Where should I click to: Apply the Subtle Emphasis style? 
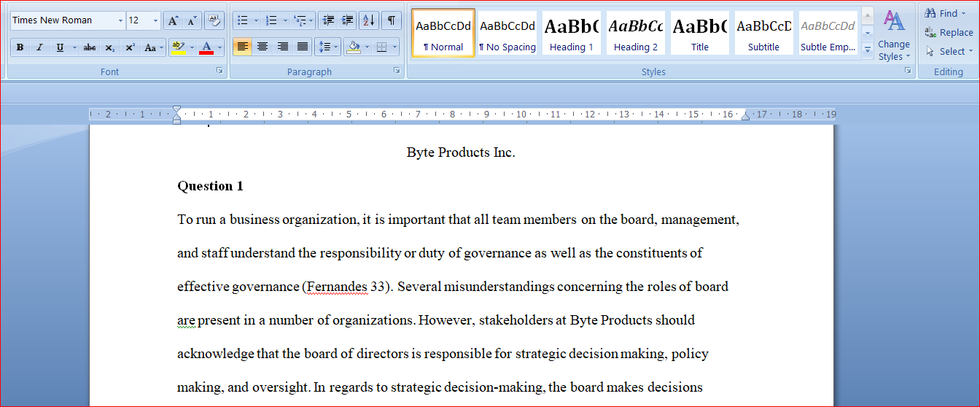828,33
